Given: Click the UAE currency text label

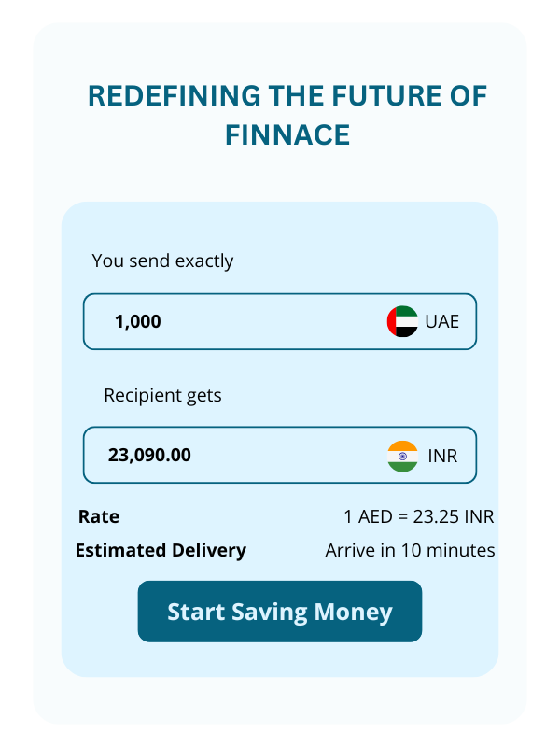Looking at the screenshot, I should (x=441, y=321).
